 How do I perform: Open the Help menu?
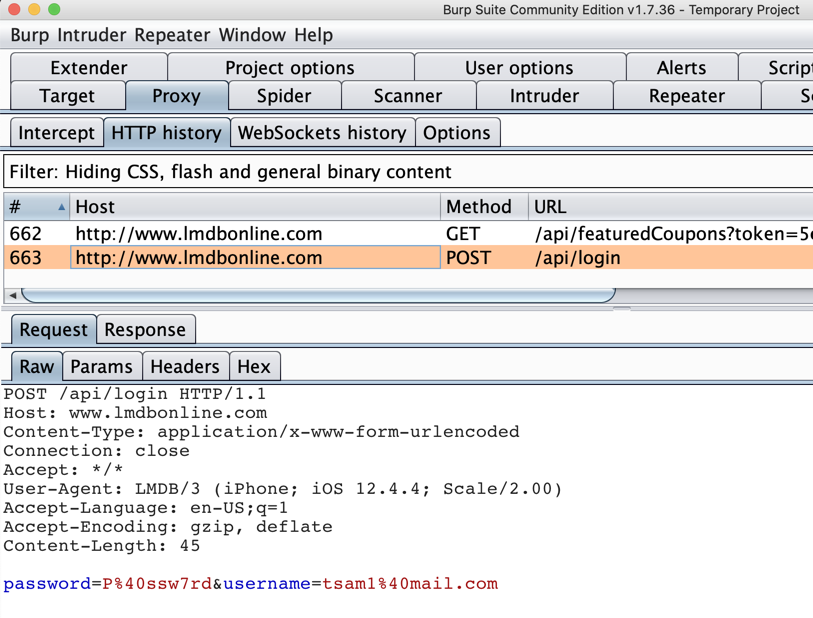(x=314, y=35)
